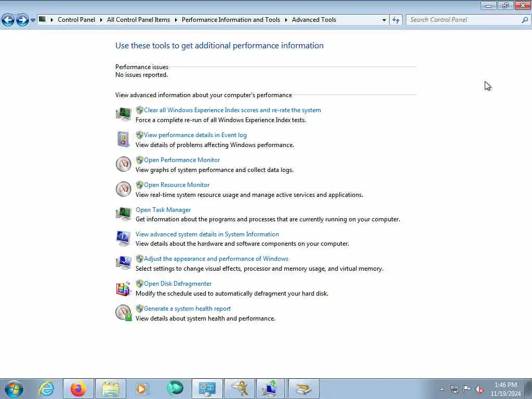This screenshot has height=399, width=532.
Task: Click the system health report gauge icon
Action: 123,313
